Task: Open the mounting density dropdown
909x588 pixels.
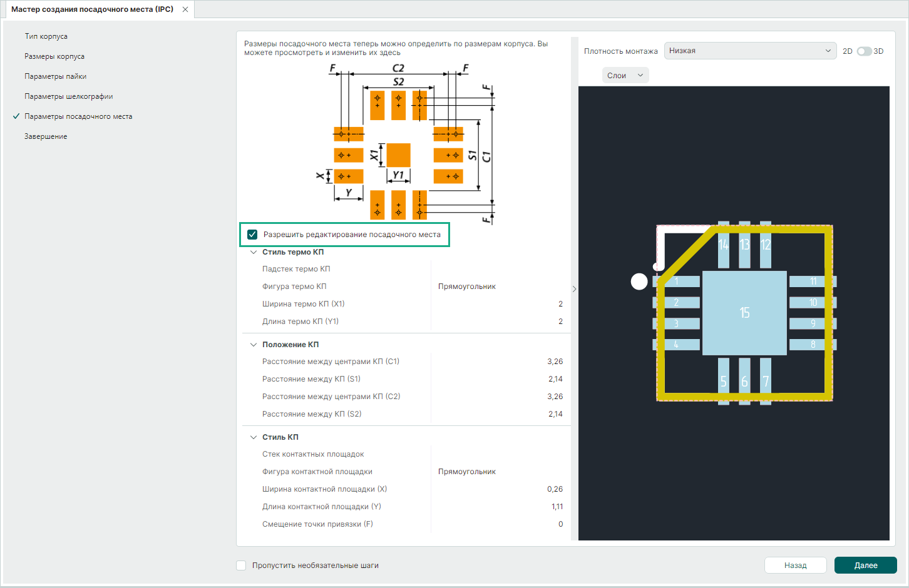Action: click(750, 51)
